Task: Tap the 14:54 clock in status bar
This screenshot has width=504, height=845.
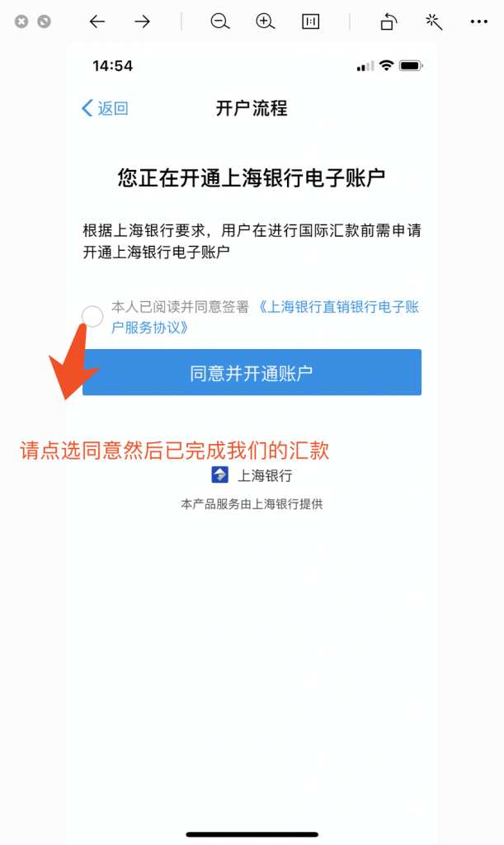Action: click(x=112, y=66)
